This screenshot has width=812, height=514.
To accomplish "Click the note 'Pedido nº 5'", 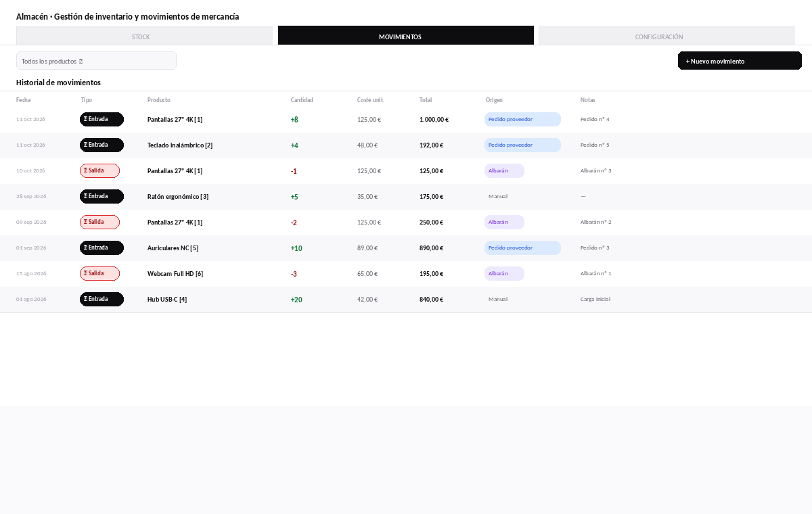I will (595, 145).
